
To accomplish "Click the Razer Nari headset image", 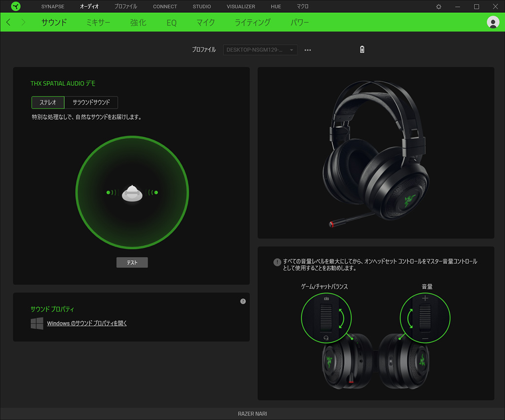I will point(376,154).
